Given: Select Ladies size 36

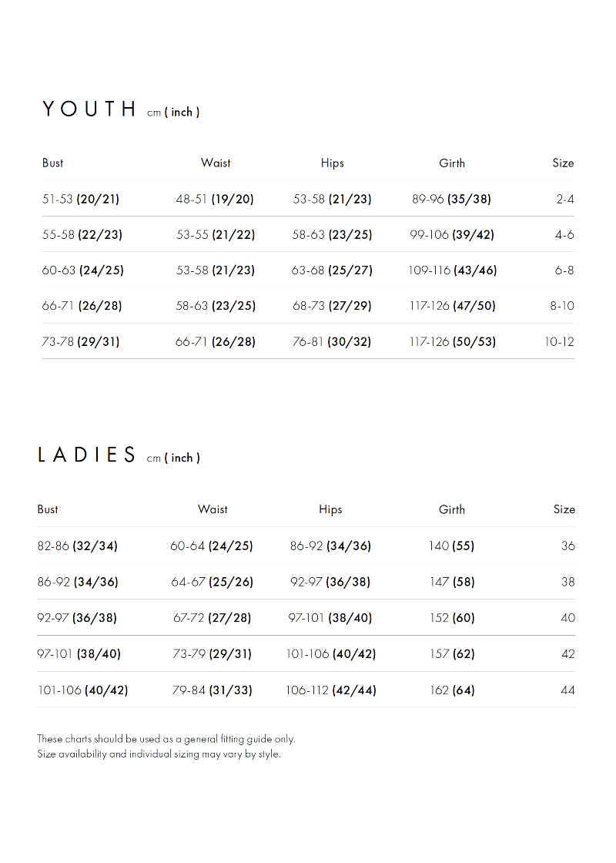Looking at the screenshot, I should [568, 546].
